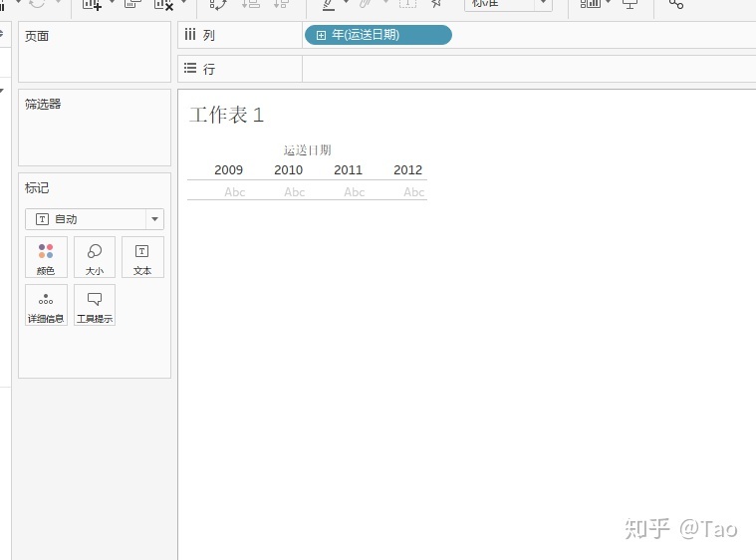Click the 工作表 1 sheet title
The image size is (756, 560).
227,115
